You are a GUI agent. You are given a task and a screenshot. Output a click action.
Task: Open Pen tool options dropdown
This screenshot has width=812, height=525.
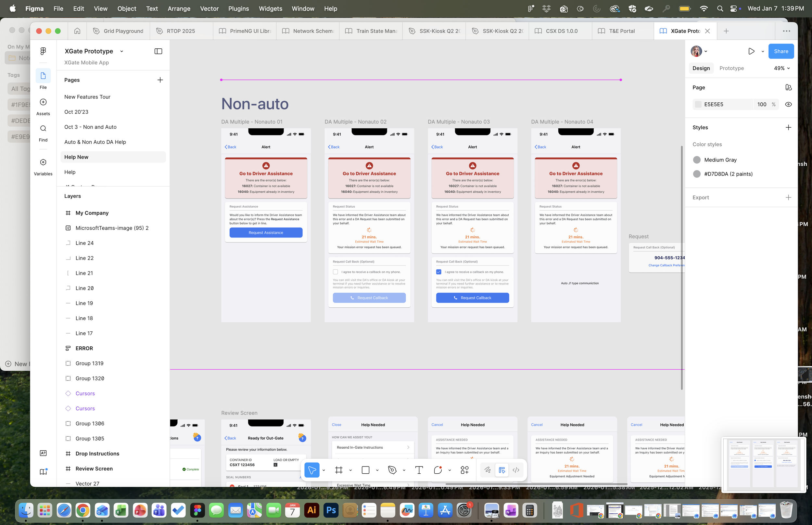(x=404, y=470)
